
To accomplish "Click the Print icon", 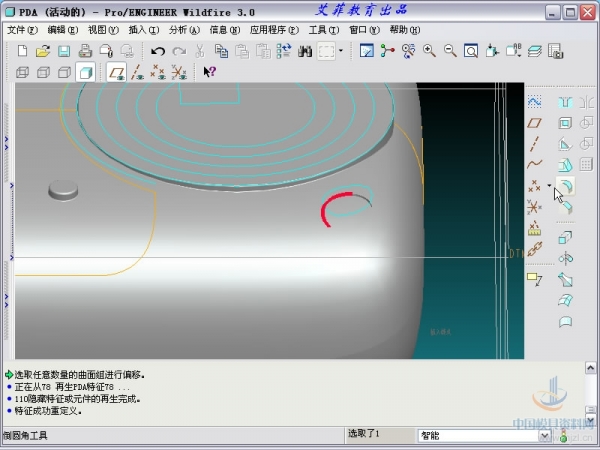I will point(85,51).
